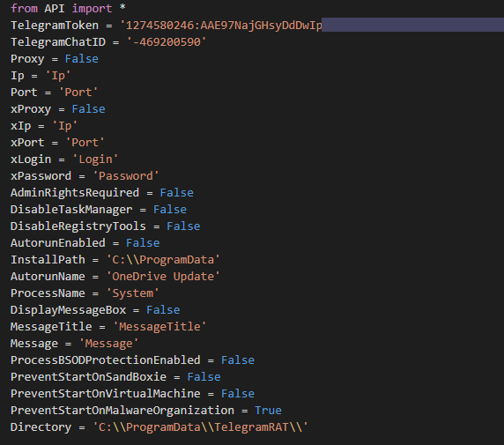Click the 'Login' string value
Image resolution: width=504 pixels, height=445 pixels.
click(x=95, y=159)
